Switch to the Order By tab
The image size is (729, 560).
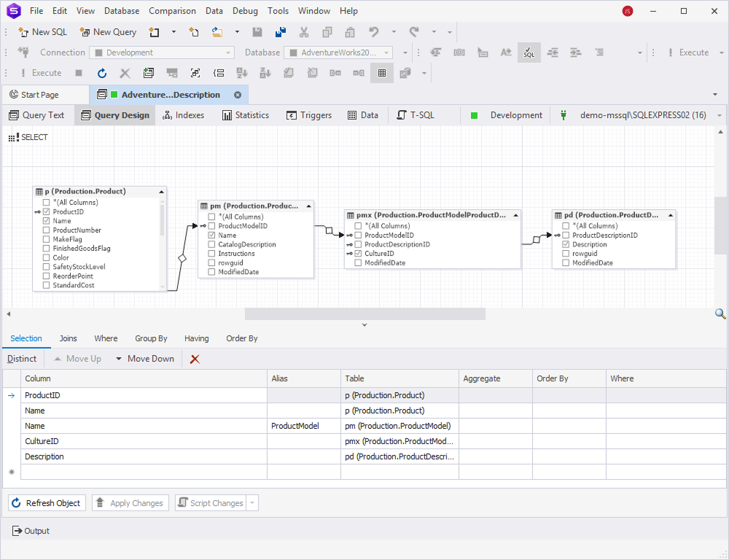click(x=242, y=338)
